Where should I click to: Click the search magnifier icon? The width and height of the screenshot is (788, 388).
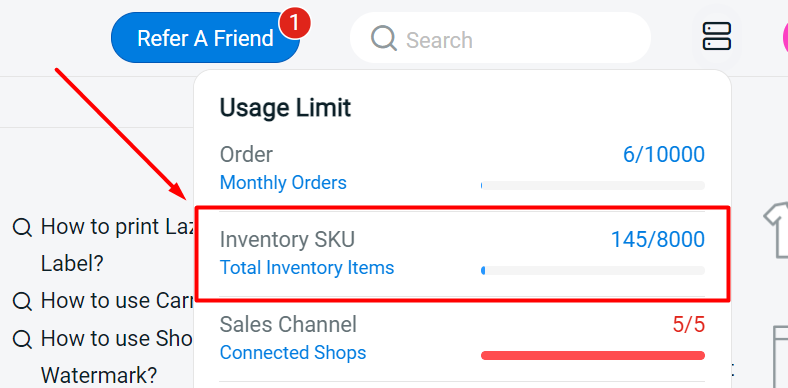[384, 38]
